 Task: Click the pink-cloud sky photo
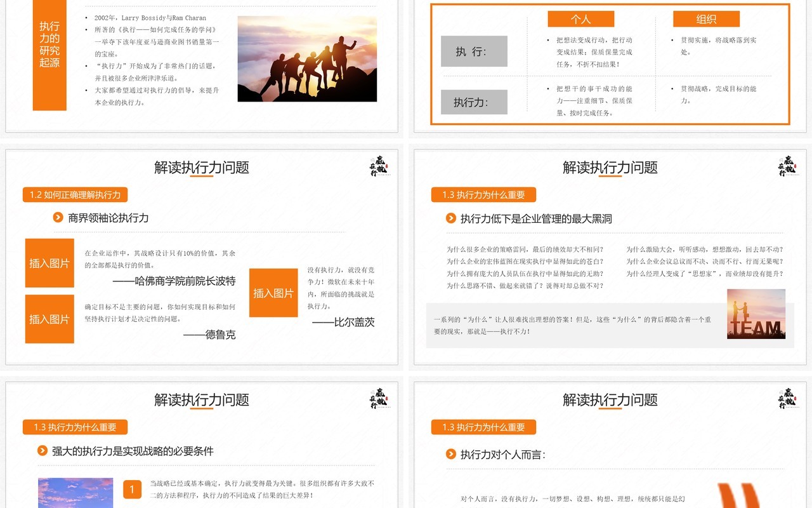[x=75, y=493]
